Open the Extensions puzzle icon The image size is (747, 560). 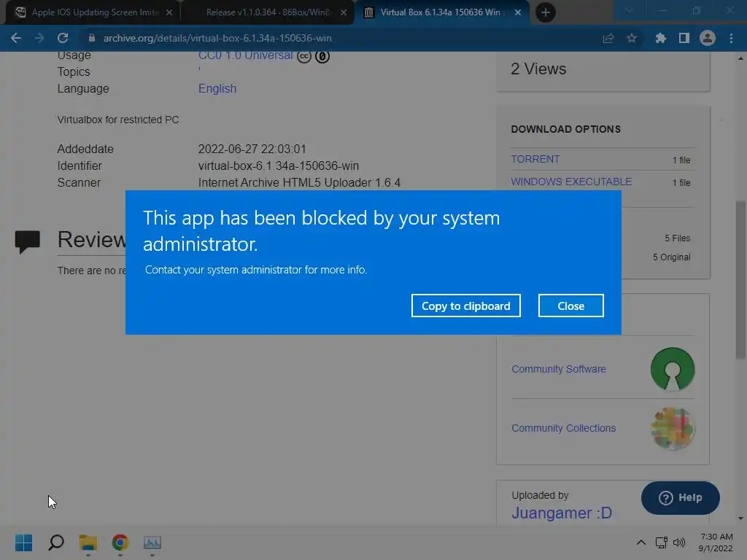tap(661, 38)
